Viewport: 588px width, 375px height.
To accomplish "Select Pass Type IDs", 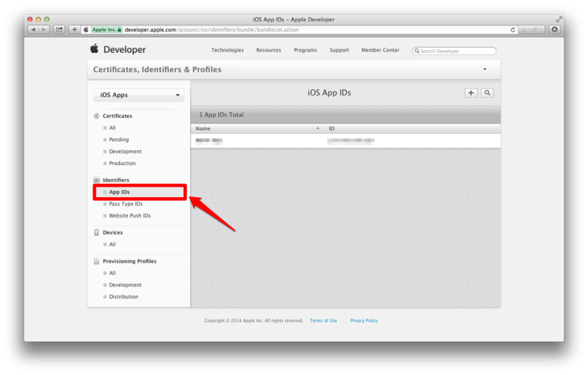I will click(126, 204).
